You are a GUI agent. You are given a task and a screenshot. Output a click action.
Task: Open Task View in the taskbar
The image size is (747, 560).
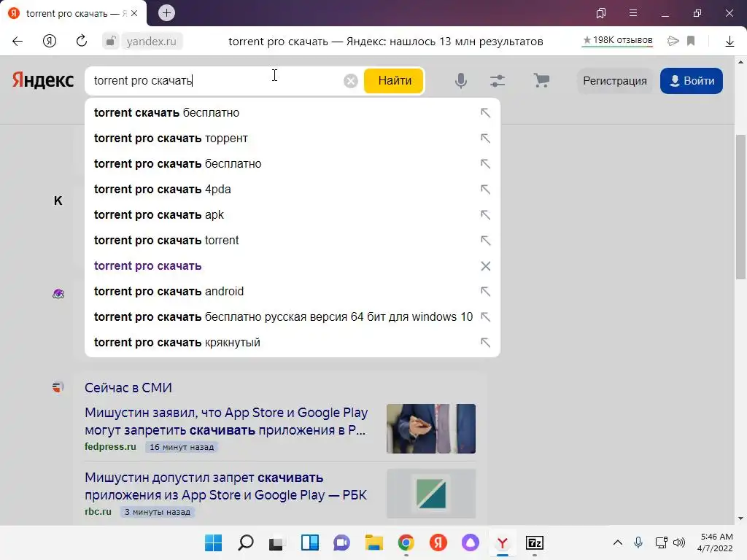(x=276, y=542)
